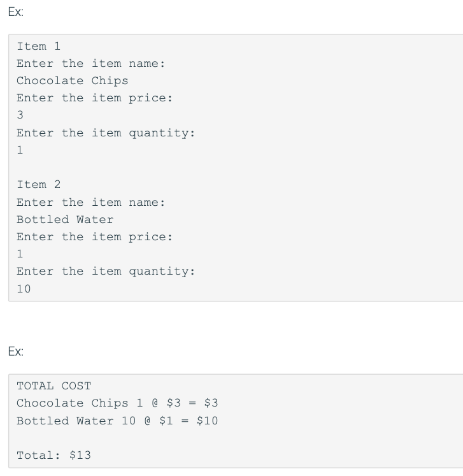
Task: Click second 'Enter the item price:' line
Action: [95, 237]
